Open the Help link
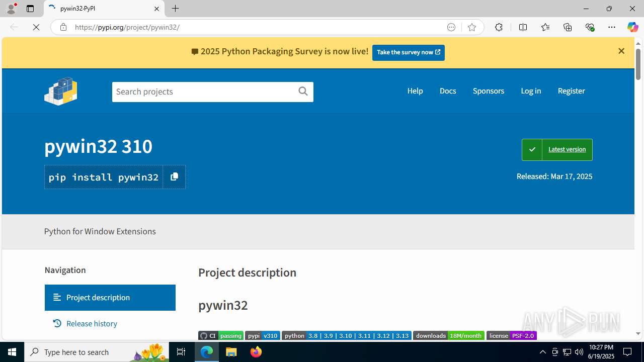The width and height of the screenshot is (644, 362). point(415,91)
